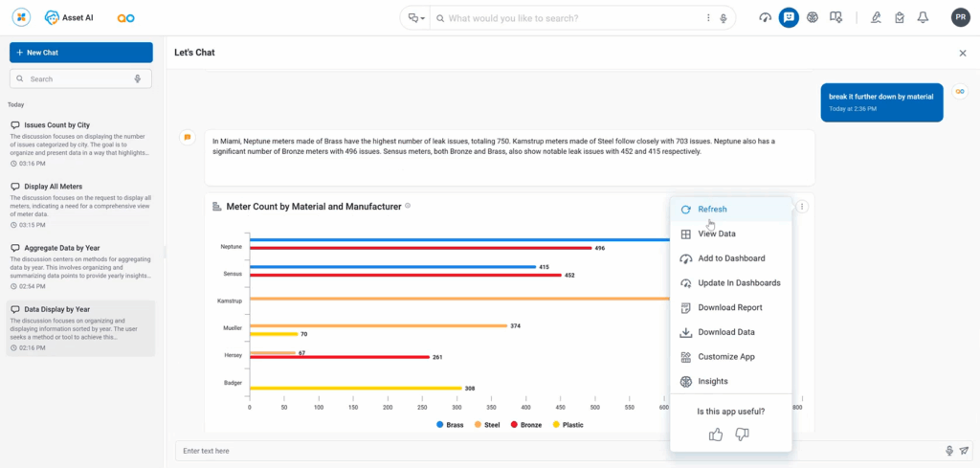Image resolution: width=980 pixels, height=468 pixels.
Task: Click the Bronze legend color marker
Action: click(514, 425)
